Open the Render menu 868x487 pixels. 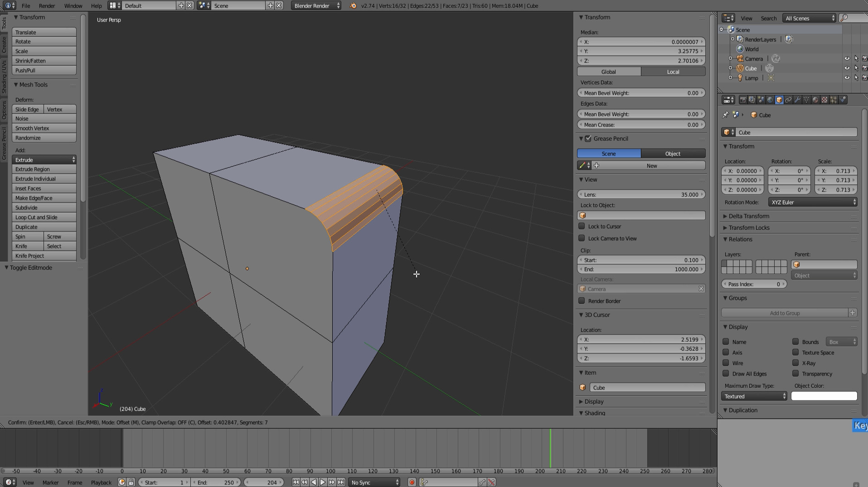[47, 6]
